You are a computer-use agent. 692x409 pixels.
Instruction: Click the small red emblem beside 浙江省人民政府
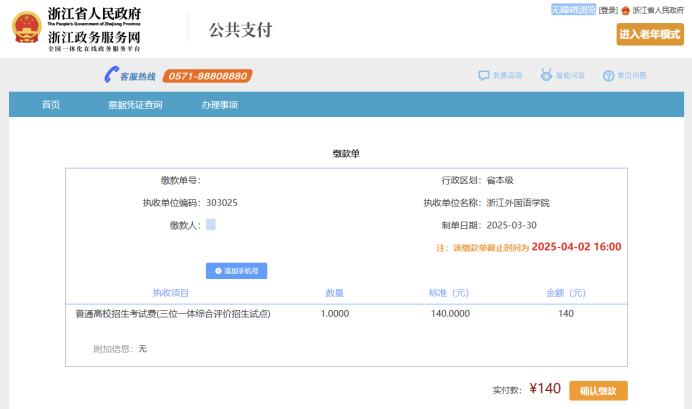click(626, 10)
